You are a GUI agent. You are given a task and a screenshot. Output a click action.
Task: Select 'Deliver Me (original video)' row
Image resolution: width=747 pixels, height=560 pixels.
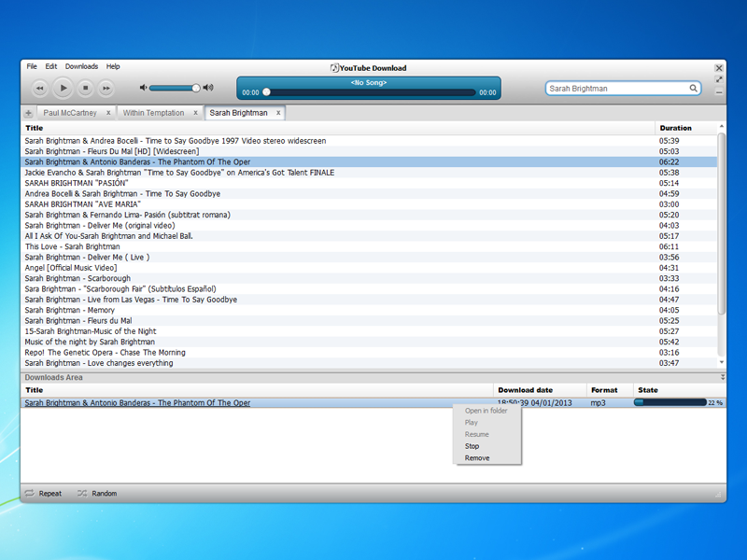coord(369,225)
